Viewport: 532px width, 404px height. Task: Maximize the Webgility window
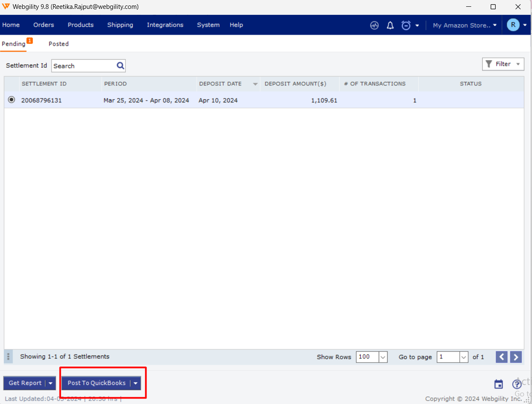[x=493, y=7]
